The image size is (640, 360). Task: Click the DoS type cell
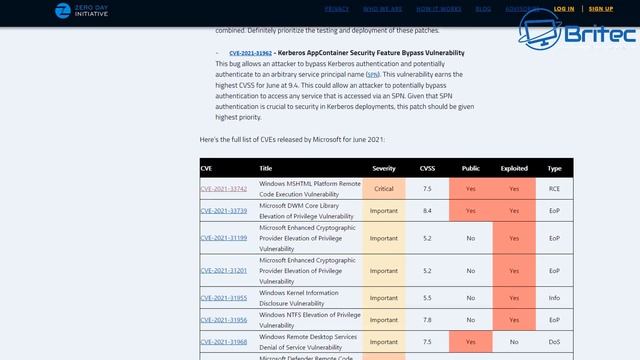click(x=554, y=342)
